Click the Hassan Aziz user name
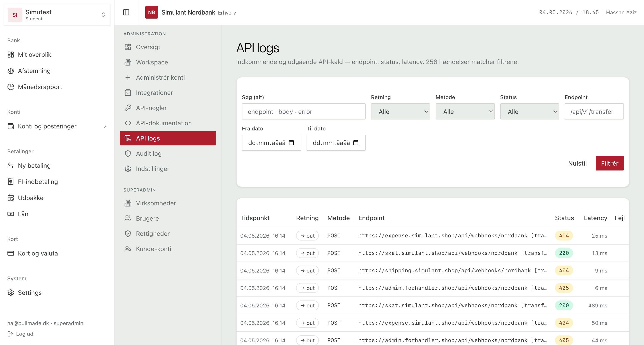Image resolution: width=644 pixels, height=345 pixels. 621,13
